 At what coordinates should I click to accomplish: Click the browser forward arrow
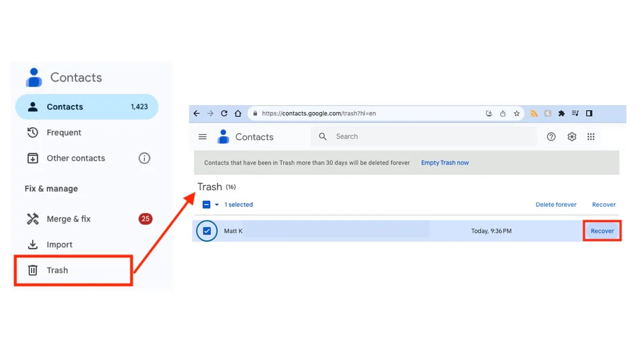click(x=210, y=114)
